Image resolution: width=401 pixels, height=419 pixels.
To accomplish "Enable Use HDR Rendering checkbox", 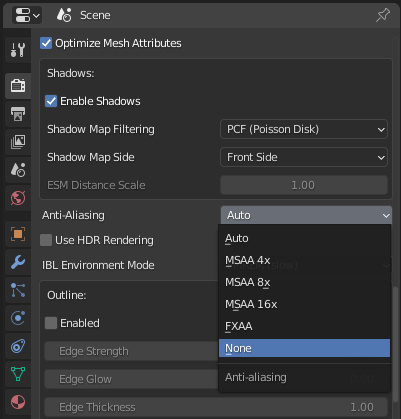I will 46,240.
